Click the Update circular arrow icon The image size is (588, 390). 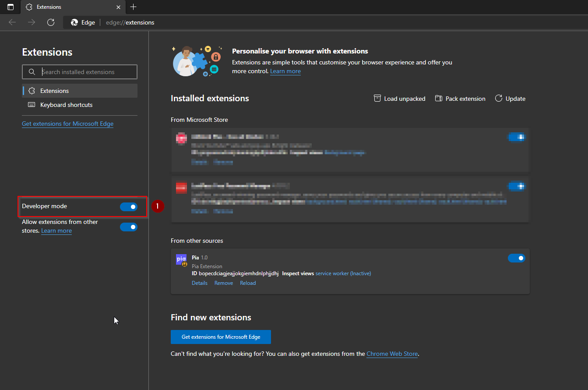coord(499,98)
